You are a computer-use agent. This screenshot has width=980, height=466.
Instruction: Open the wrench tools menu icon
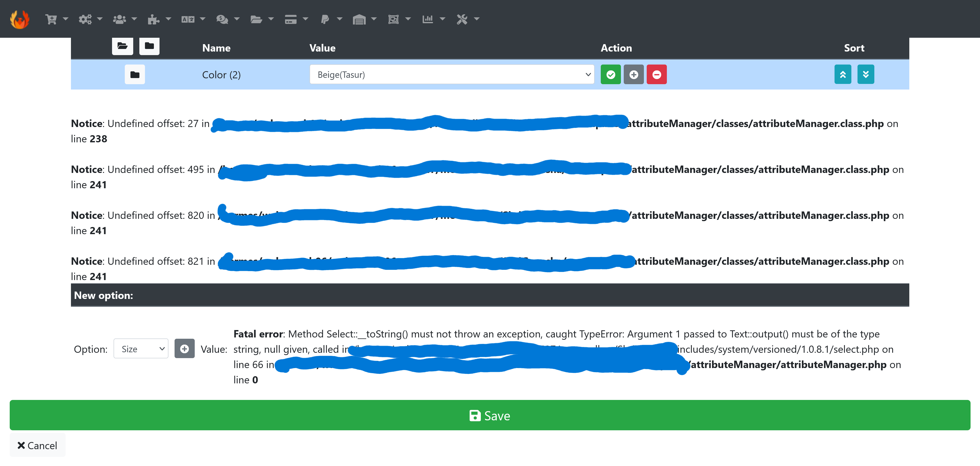pyautogui.click(x=462, y=19)
